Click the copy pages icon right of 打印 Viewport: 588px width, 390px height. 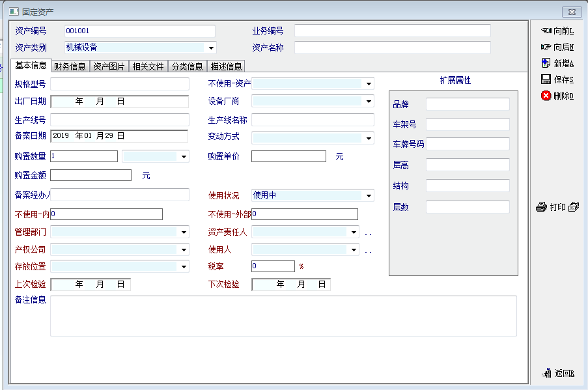pos(573,207)
